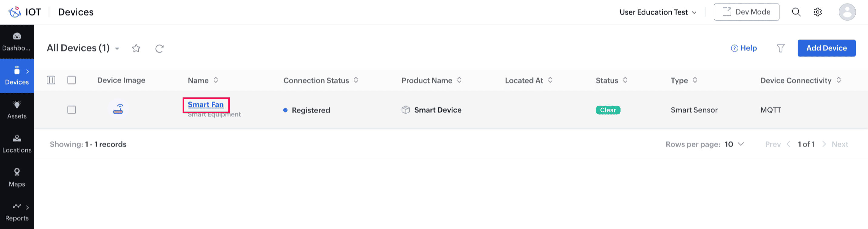Open settings via the gear icon
868x229 pixels.
pyautogui.click(x=817, y=12)
